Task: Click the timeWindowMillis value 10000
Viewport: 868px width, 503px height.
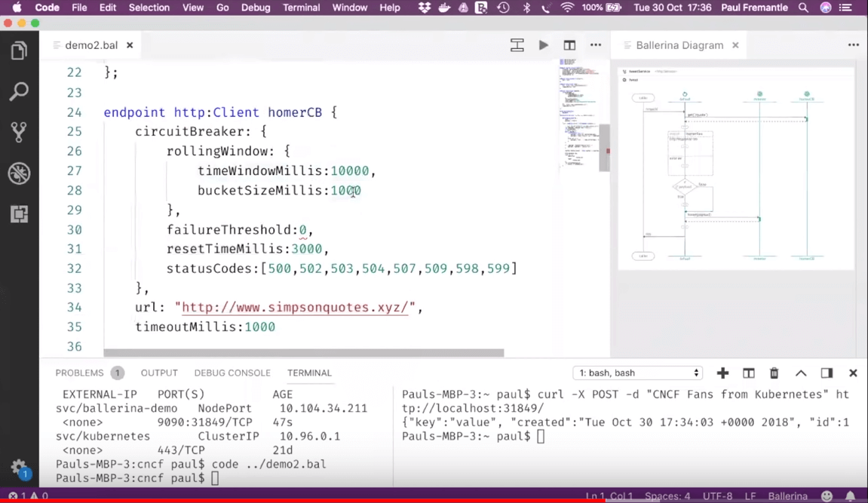Action: (350, 171)
